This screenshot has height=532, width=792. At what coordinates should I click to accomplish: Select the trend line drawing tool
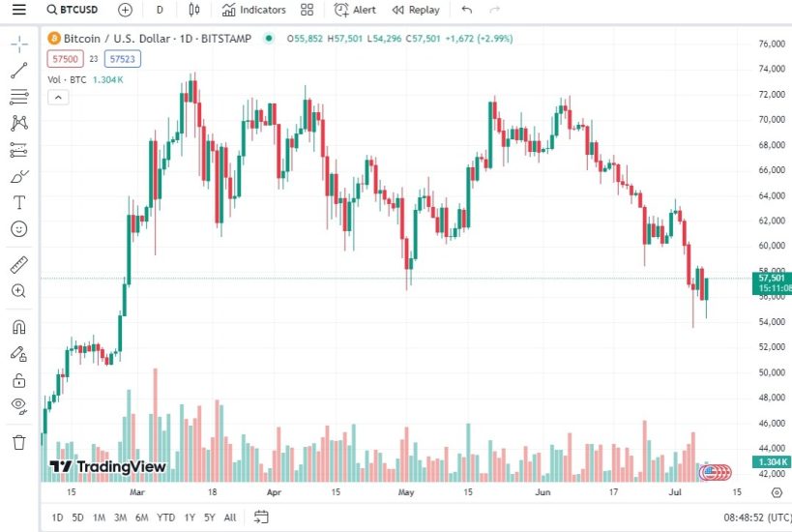(19, 71)
